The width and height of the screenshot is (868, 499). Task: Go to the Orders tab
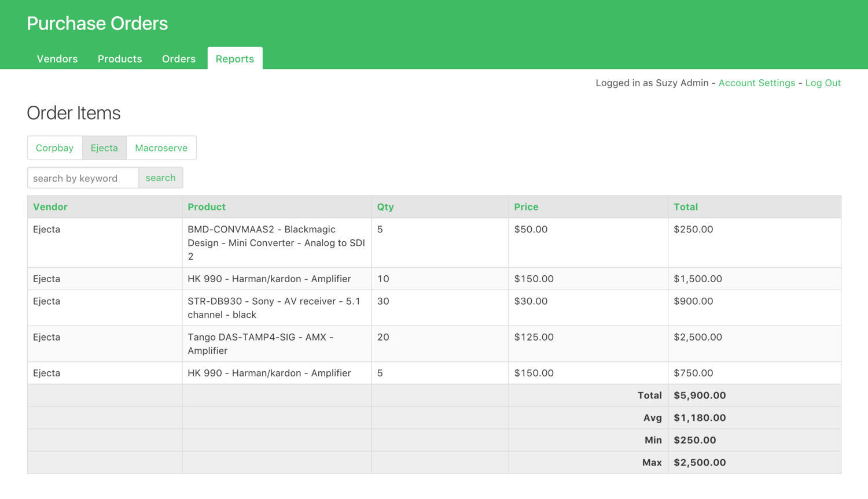pyautogui.click(x=179, y=59)
